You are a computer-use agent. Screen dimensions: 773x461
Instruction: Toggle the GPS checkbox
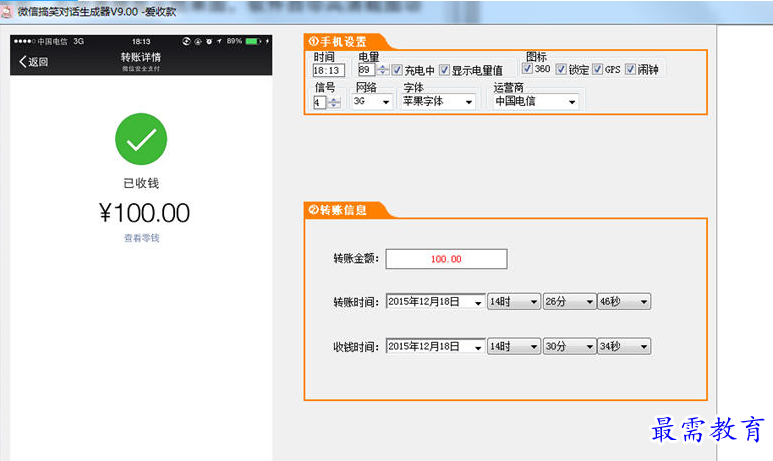coord(597,69)
